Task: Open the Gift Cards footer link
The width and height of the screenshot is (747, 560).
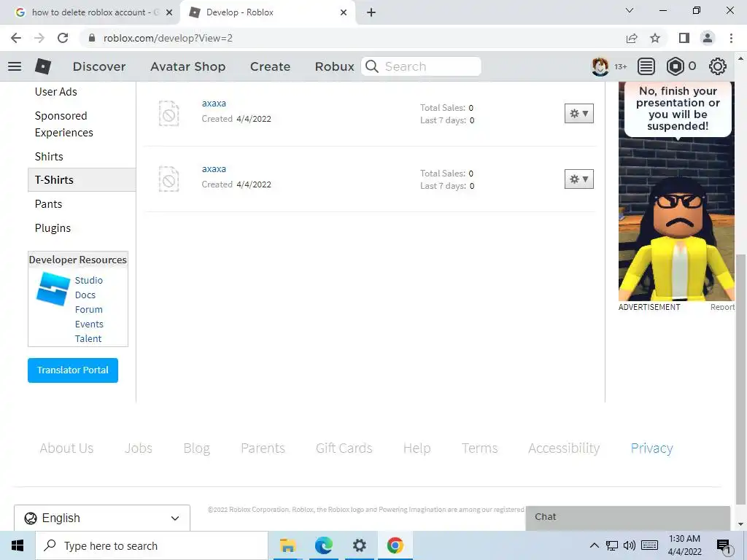Action: click(x=344, y=448)
